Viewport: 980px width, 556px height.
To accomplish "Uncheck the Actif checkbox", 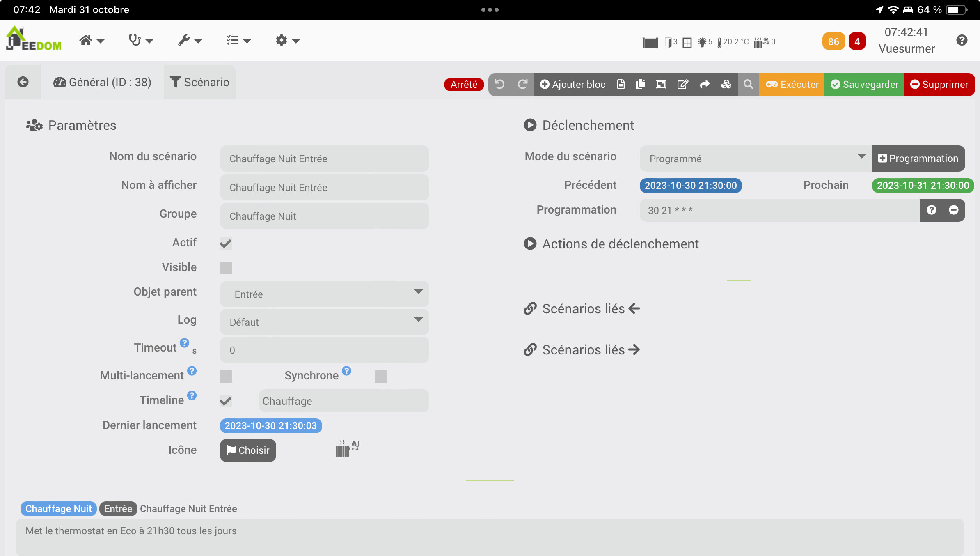I will 226,243.
